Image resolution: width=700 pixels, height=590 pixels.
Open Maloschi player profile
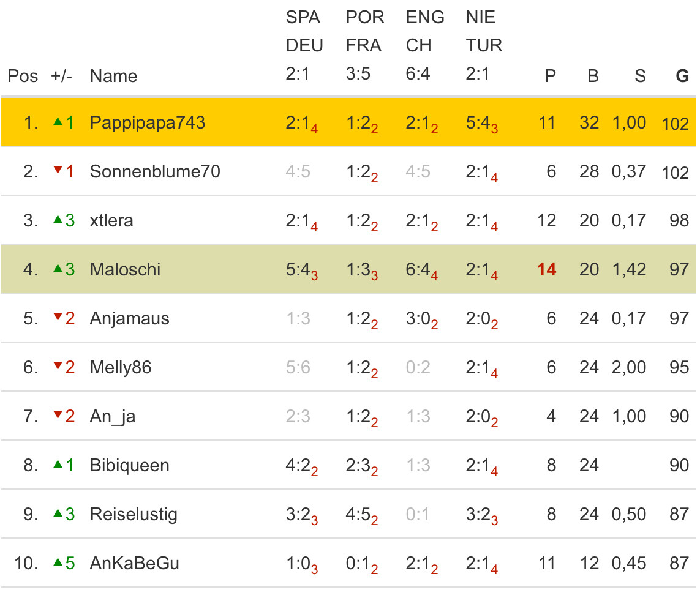tap(125, 269)
